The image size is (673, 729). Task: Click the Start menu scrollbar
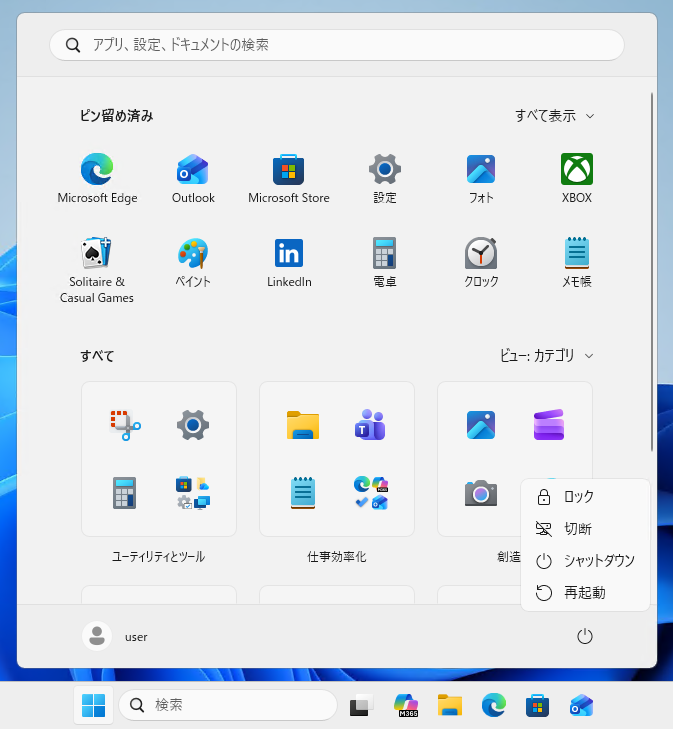652,272
